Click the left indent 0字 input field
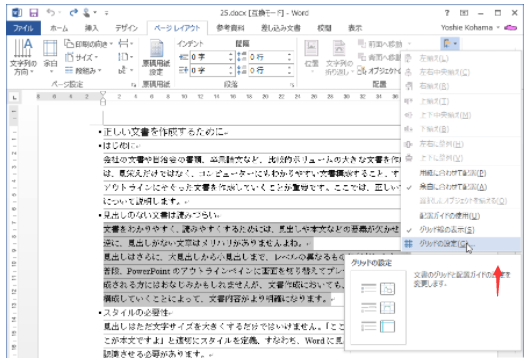 (x=210, y=57)
